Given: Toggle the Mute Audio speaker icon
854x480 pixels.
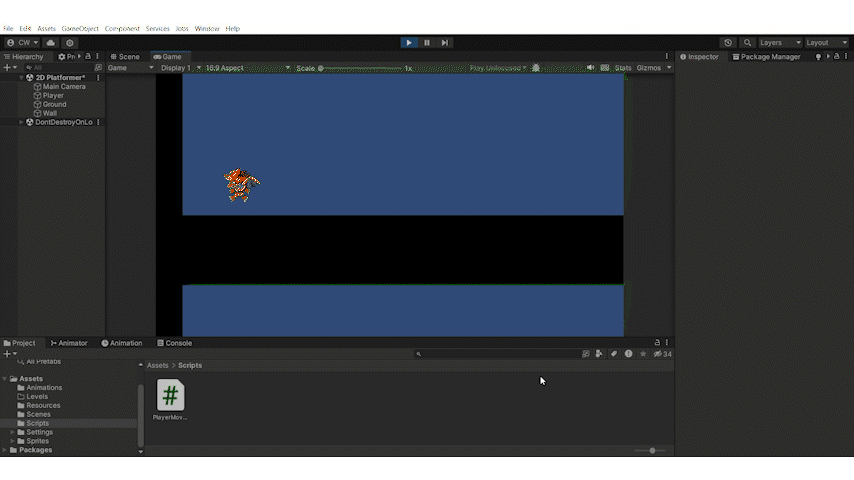Looking at the screenshot, I should tap(590, 68).
